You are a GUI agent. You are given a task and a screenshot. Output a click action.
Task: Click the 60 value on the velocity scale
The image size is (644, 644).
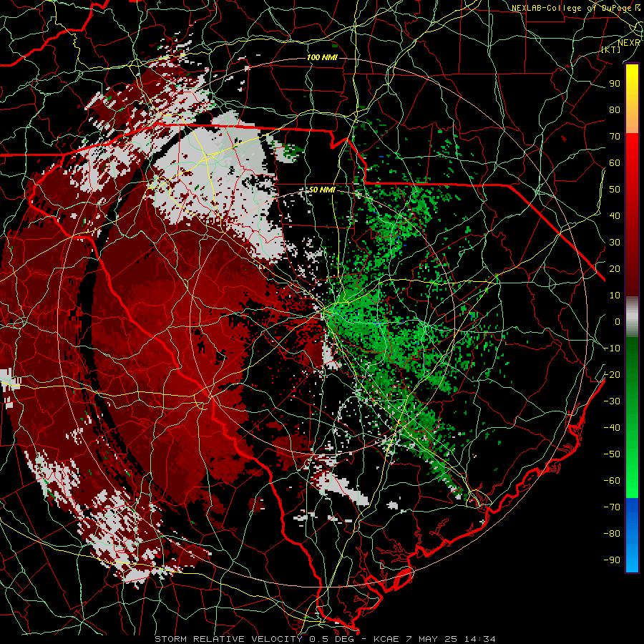[615, 162]
